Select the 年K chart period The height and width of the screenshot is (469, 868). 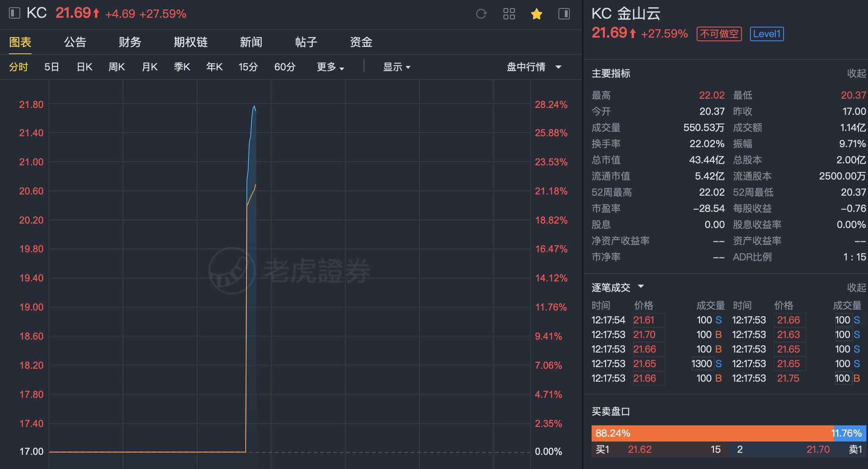pyautogui.click(x=215, y=67)
